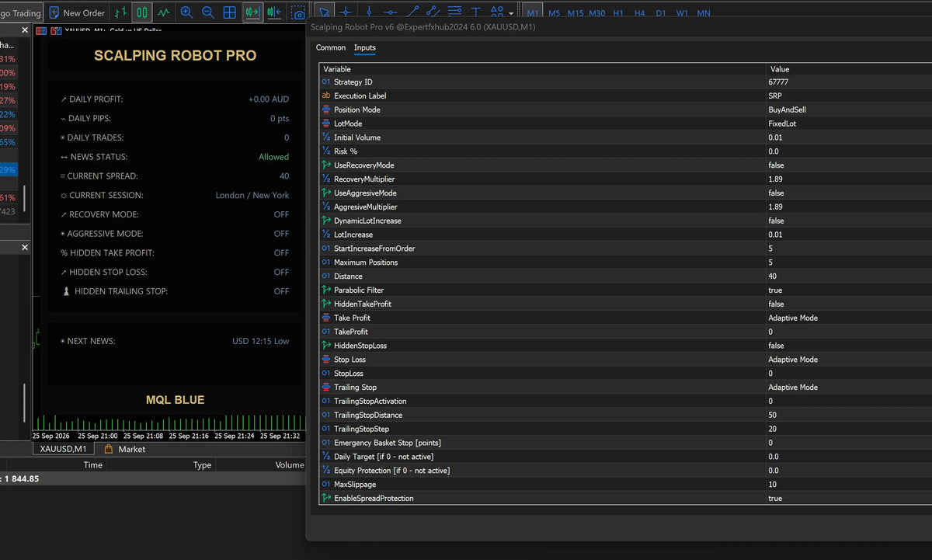Select the H4 timeframe

(x=639, y=13)
